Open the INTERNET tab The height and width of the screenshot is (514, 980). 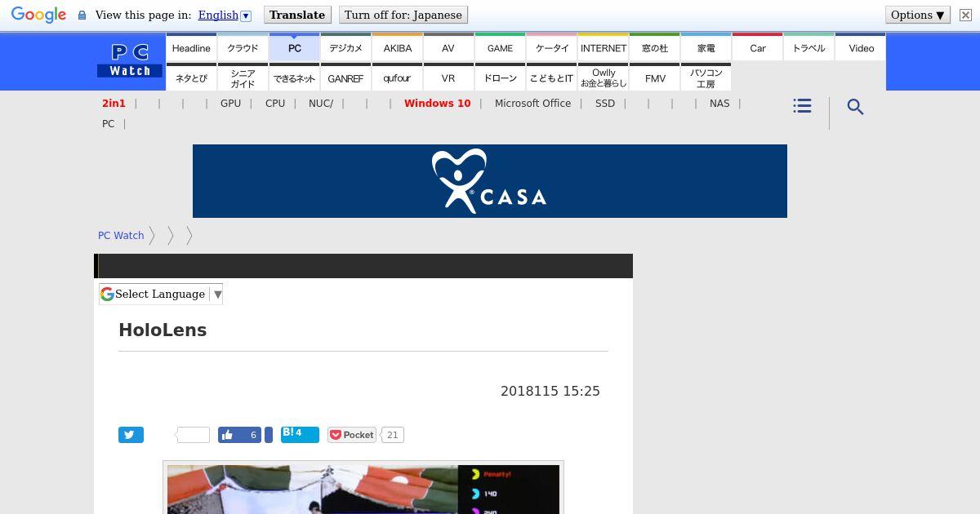coord(603,48)
